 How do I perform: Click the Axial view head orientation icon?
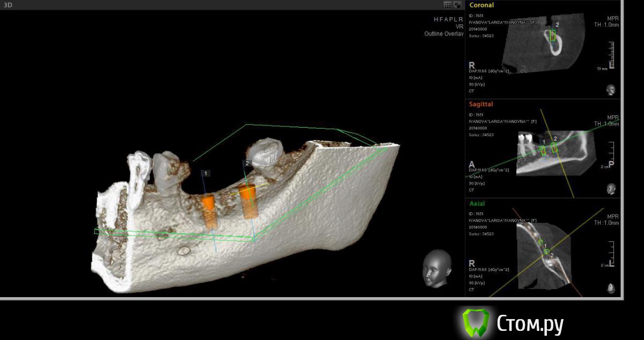pyautogui.click(x=611, y=289)
